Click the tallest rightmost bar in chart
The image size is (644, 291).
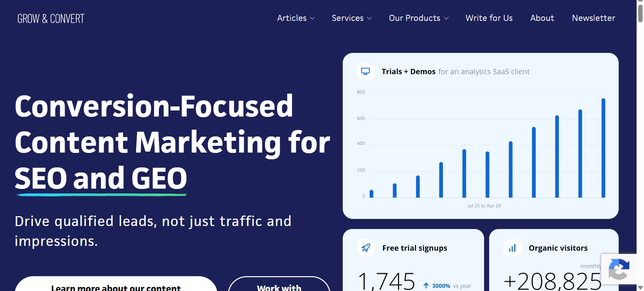click(x=604, y=148)
